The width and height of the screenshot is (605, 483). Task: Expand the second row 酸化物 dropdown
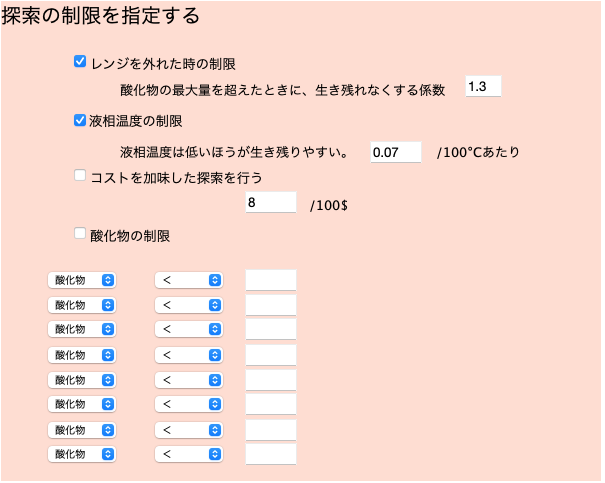point(82,305)
